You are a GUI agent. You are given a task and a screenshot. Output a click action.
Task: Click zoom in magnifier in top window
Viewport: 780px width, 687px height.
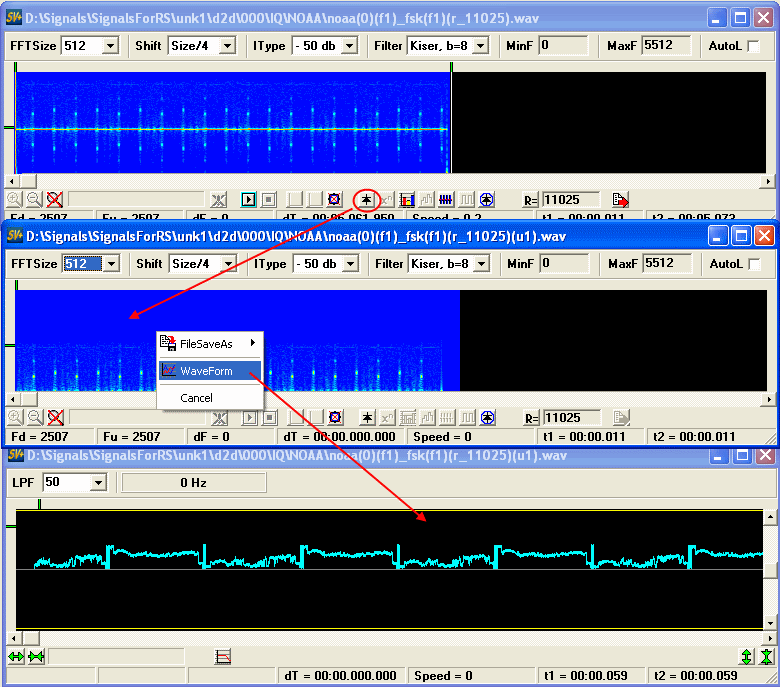15,199
